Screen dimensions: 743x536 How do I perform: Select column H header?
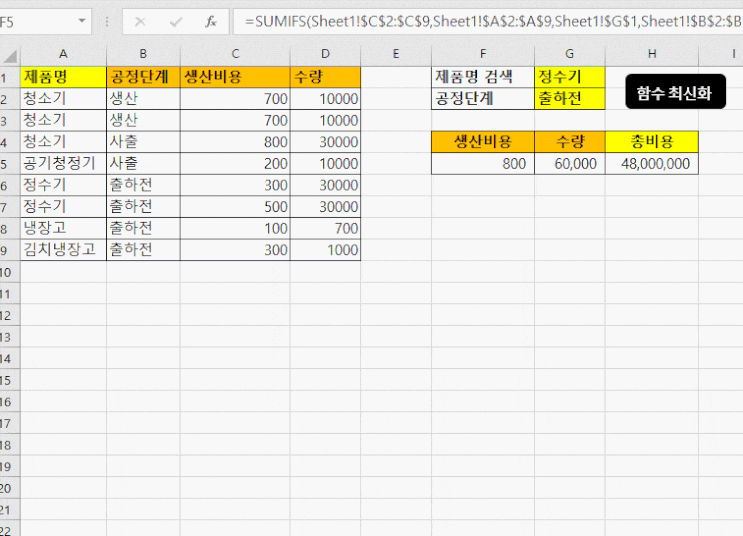(652, 54)
